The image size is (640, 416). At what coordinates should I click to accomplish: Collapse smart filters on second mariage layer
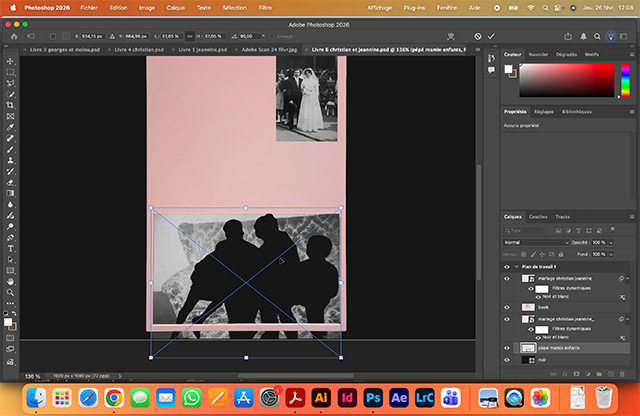tap(628, 319)
